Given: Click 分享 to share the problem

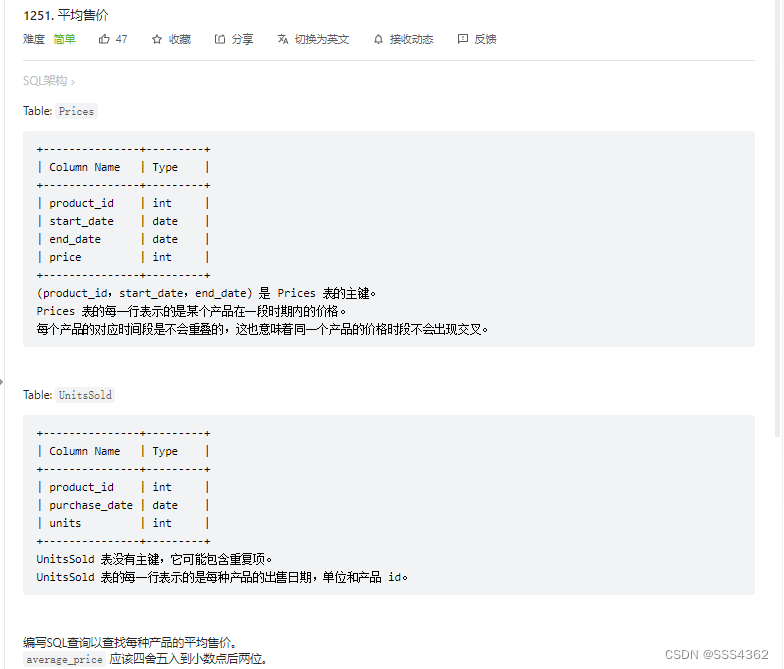Looking at the screenshot, I should pyautogui.click(x=242, y=39).
